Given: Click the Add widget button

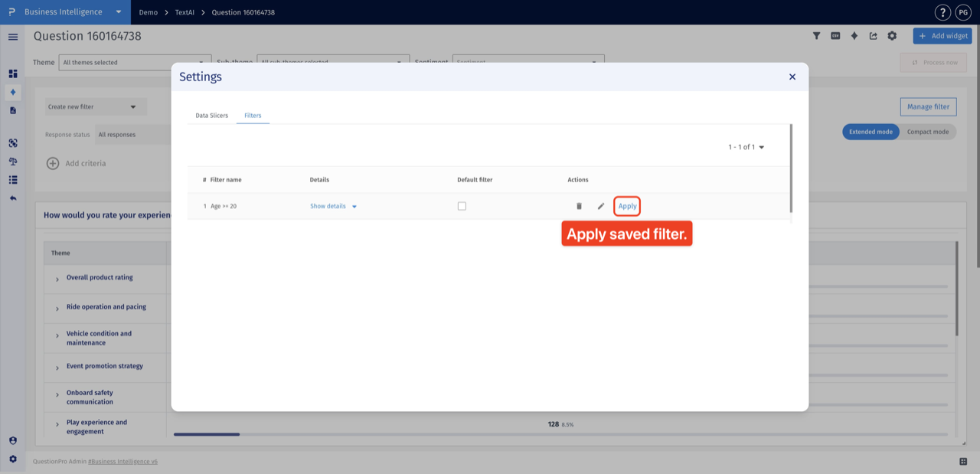Looking at the screenshot, I should coord(942,36).
